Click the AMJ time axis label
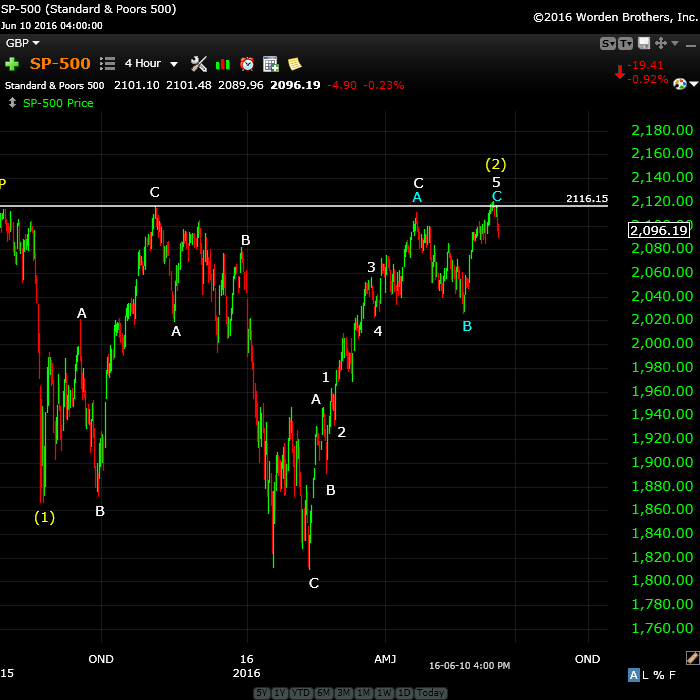 385,659
